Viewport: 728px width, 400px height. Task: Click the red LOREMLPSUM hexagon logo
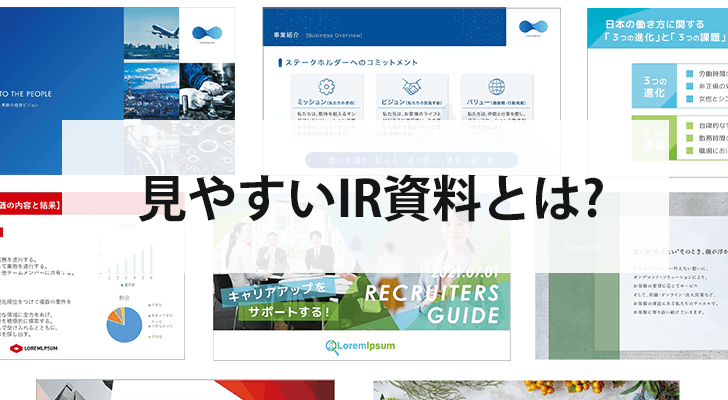pos(34,348)
